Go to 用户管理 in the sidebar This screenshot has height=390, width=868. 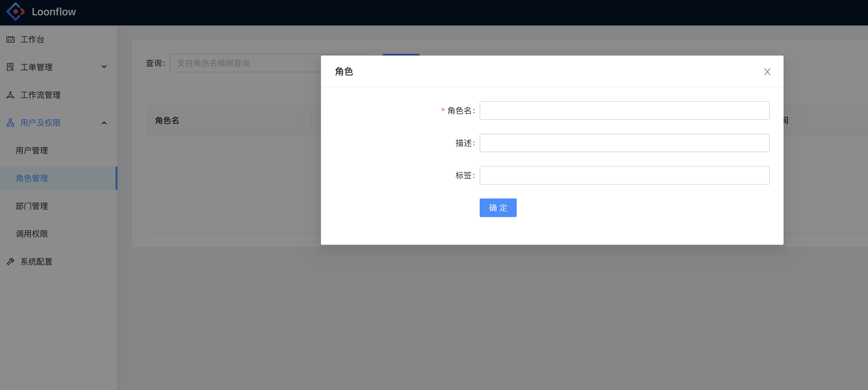59,150
